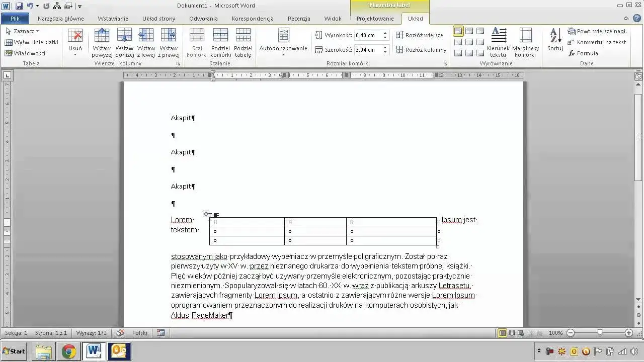The image size is (644, 362).
Task: Toggle the top-left cell alignment option
Action: point(458,31)
